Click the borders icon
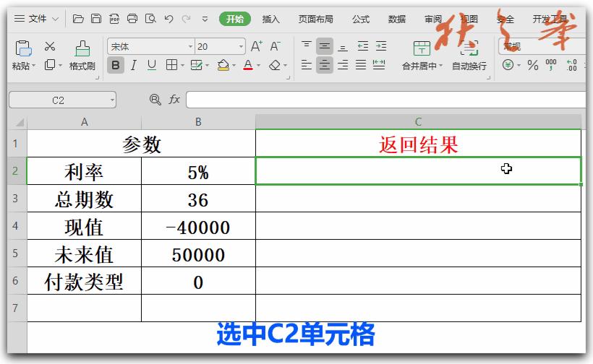The height and width of the screenshot is (364, 593). tap(171, 65)
